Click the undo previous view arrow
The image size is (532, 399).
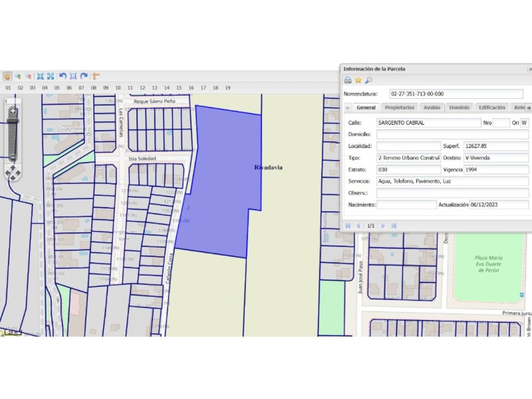(63, 76)
